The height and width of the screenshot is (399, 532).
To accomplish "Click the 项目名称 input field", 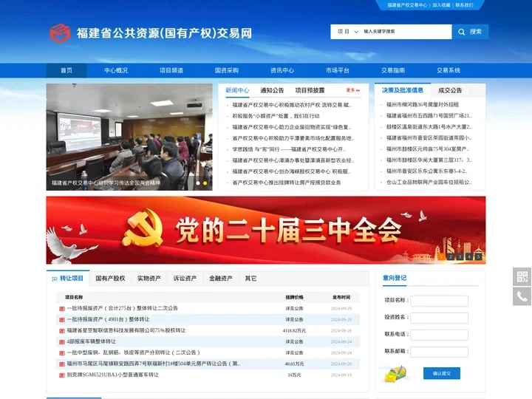I will click(x=440, y=301).
